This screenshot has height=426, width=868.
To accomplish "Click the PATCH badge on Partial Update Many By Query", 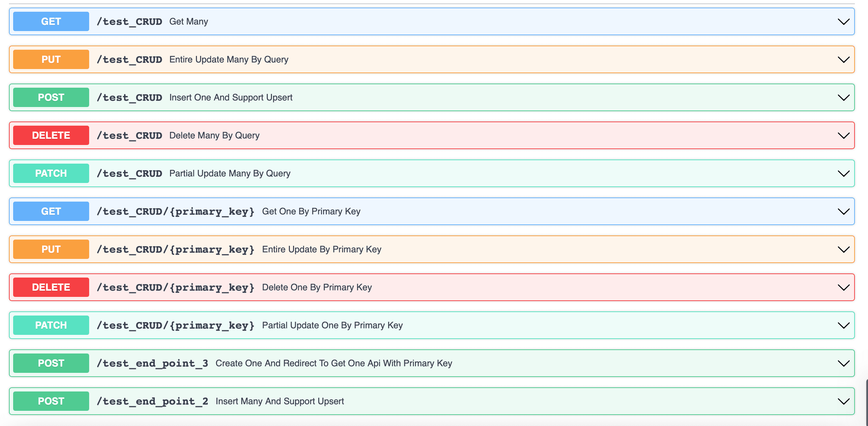I will tap(51, 173).
